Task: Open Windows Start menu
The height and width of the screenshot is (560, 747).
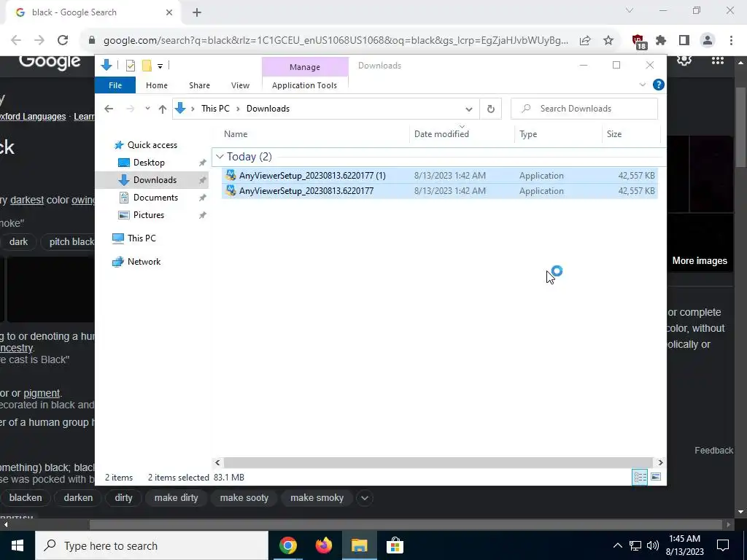Action: click(18, 545)
